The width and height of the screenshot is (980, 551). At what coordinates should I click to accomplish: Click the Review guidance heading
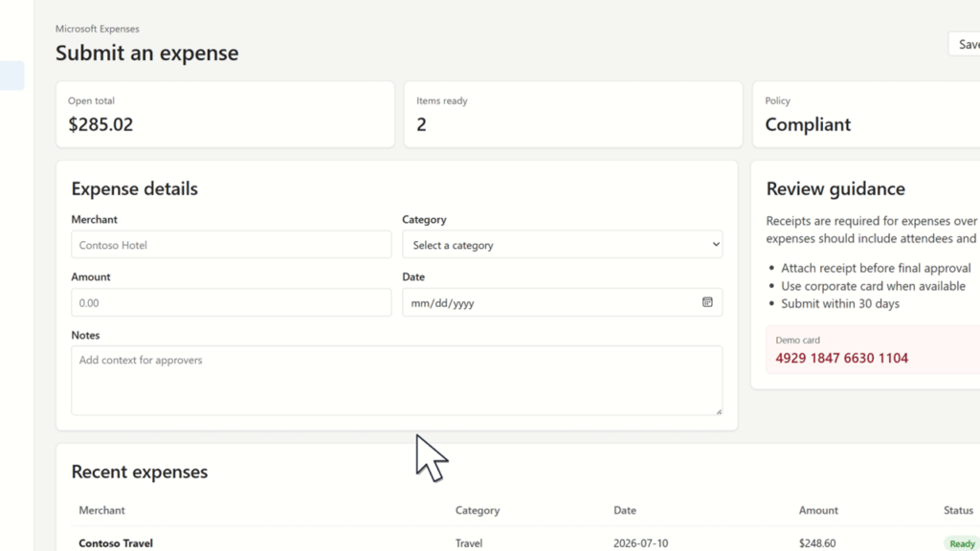point(835,188)
